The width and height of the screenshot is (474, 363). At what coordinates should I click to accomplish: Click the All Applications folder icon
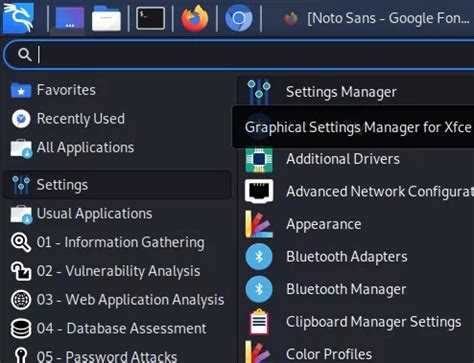(x=21, y=149)
